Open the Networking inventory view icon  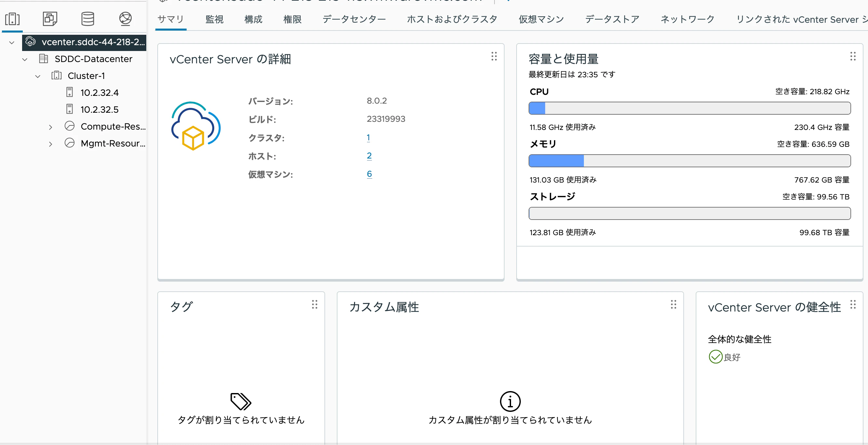[x=125, y=19]
